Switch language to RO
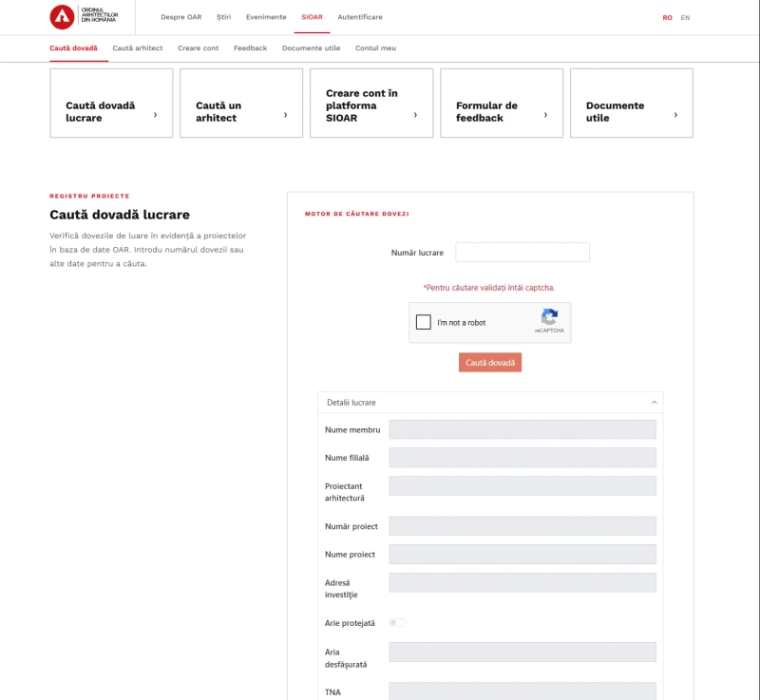The height and width of the screenshot is (700, 760). click(668, 17)
